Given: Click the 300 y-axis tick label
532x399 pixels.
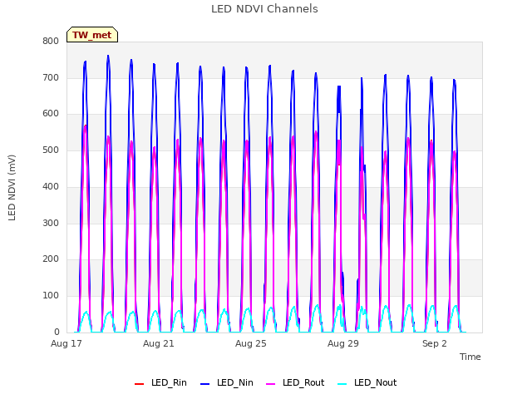Looking at the screenshot, I should coord(51,224).
